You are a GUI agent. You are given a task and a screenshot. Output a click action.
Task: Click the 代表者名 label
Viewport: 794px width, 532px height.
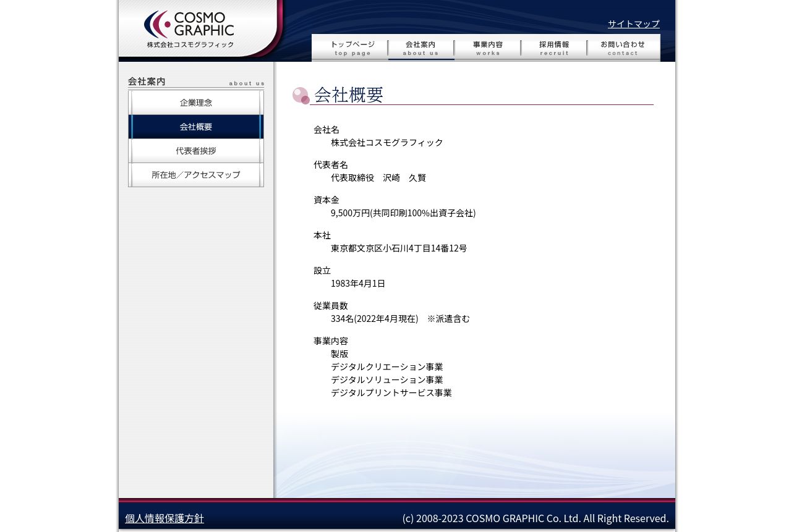(x=331, y=165)
